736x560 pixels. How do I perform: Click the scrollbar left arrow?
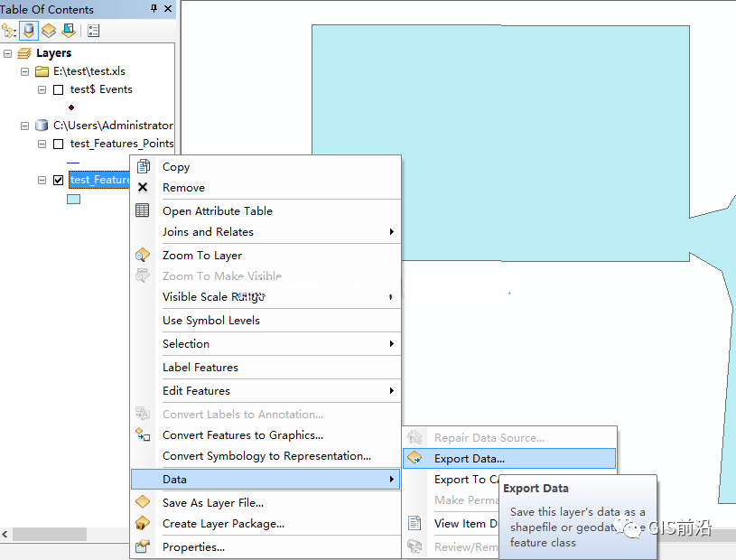[5, 534]
